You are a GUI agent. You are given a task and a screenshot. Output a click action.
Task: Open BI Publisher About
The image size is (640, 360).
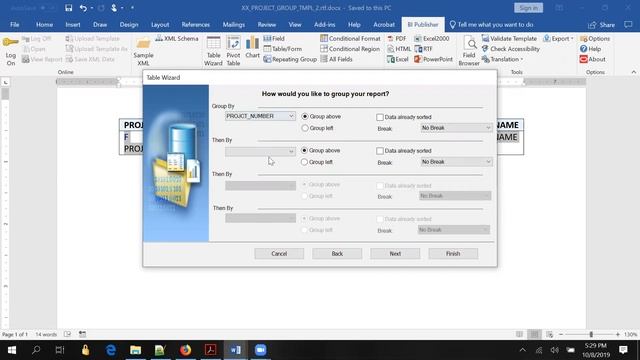(593, 59)
